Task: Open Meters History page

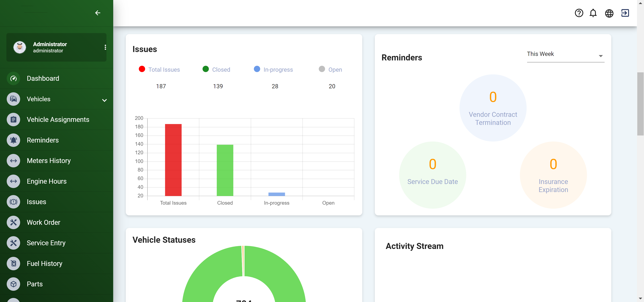Action: (x=57, y=161)
